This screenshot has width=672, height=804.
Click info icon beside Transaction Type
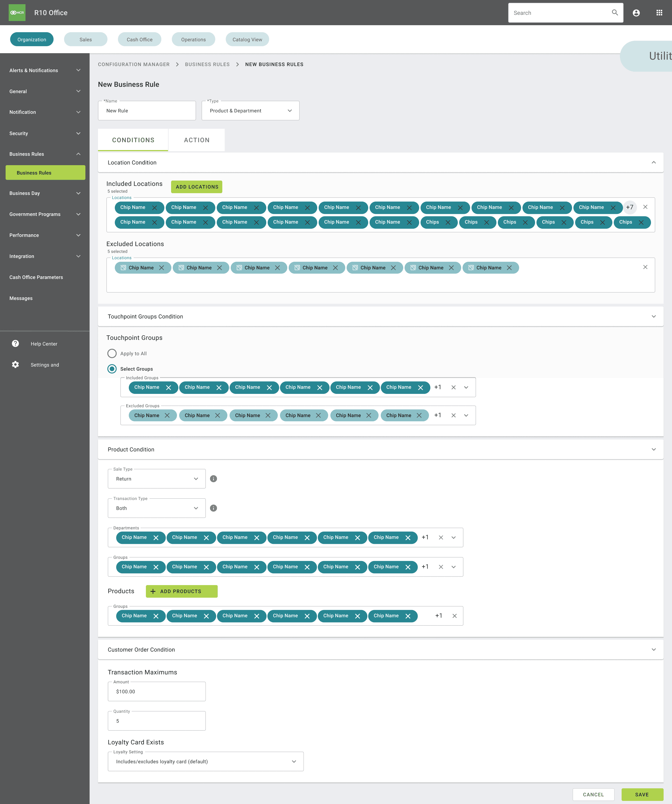pyautogui.click(x=214, y=508)
